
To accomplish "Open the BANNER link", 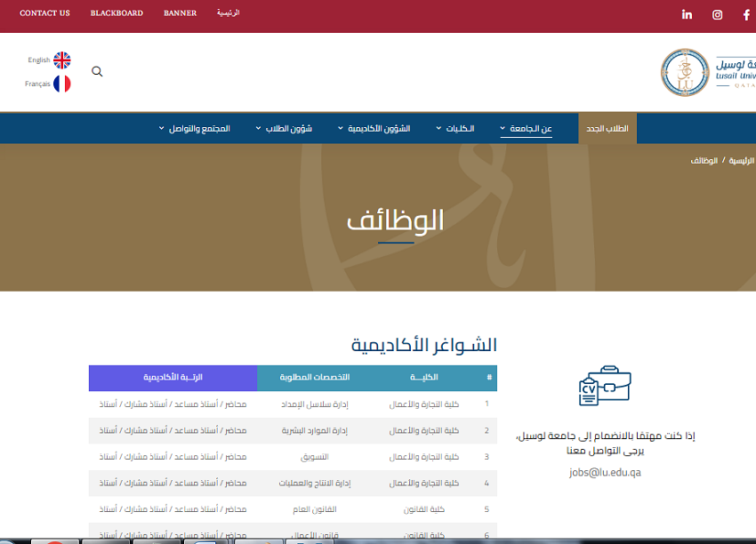I will (x=180, y=13).
